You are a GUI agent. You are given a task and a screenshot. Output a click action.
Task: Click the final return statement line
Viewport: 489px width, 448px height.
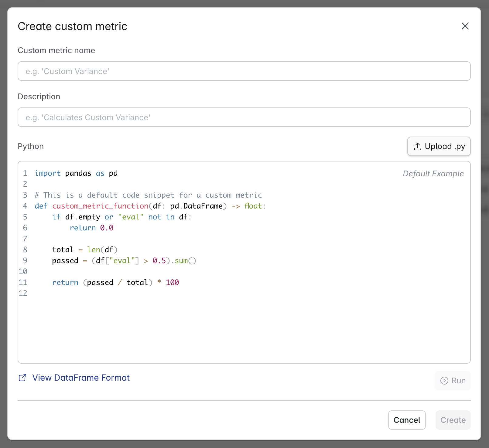[x=115, y=283]
